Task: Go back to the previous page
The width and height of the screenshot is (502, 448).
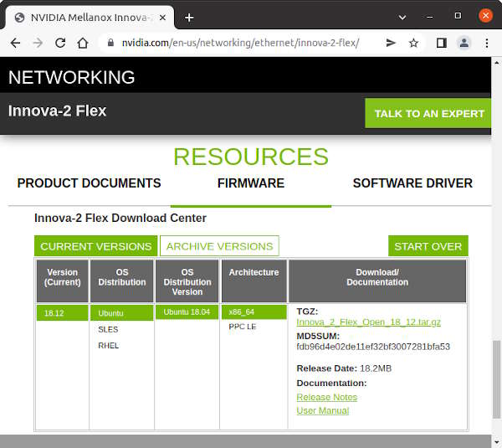Action: [15, 43]
